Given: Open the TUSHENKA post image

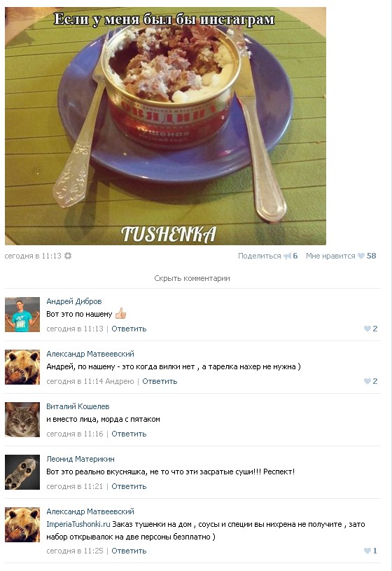Looking at the screenshot, I should click(x=165, y=126).
